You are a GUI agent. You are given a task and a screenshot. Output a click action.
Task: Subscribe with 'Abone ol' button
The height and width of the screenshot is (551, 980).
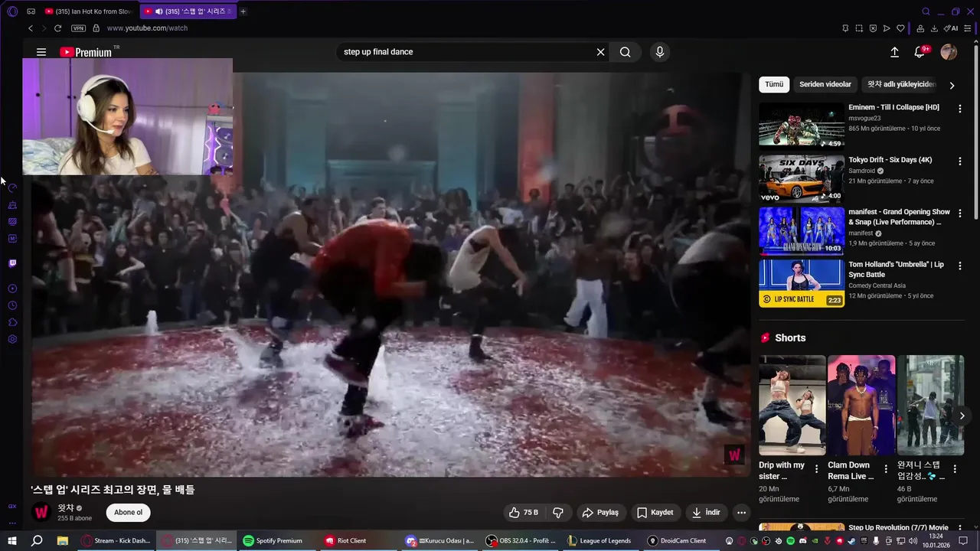tap(128, 513)
